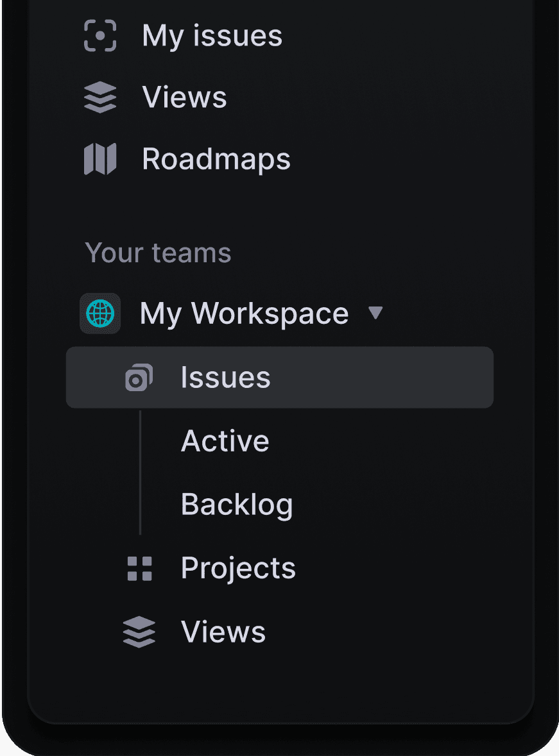
Task: Select the My Workspace team name
Action: (x=244, y=314)
